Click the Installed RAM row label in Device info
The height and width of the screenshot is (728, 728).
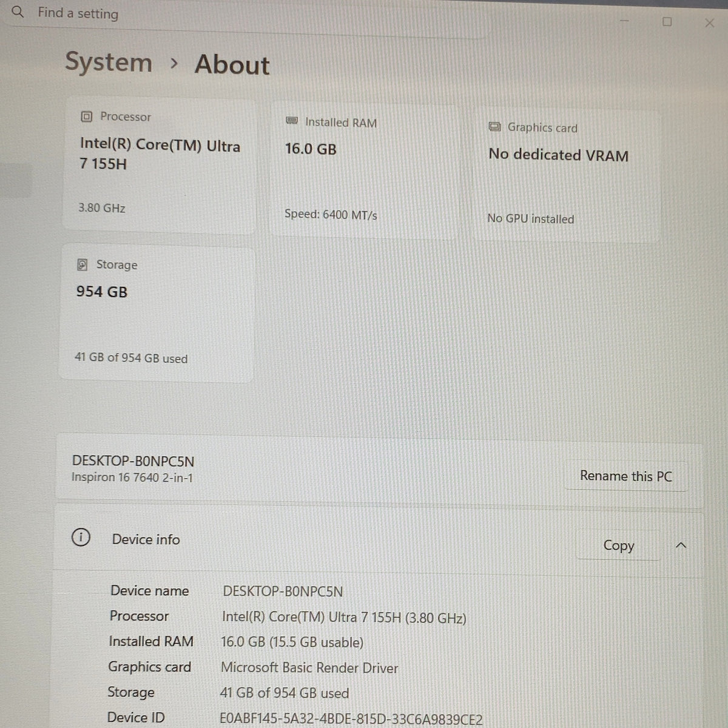click(151, 641)
